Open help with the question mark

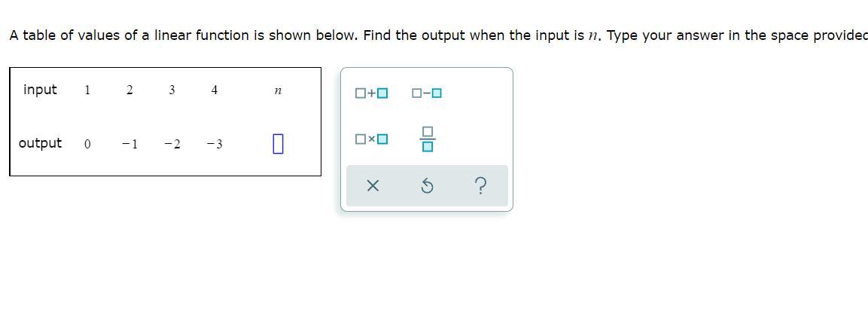482,185
